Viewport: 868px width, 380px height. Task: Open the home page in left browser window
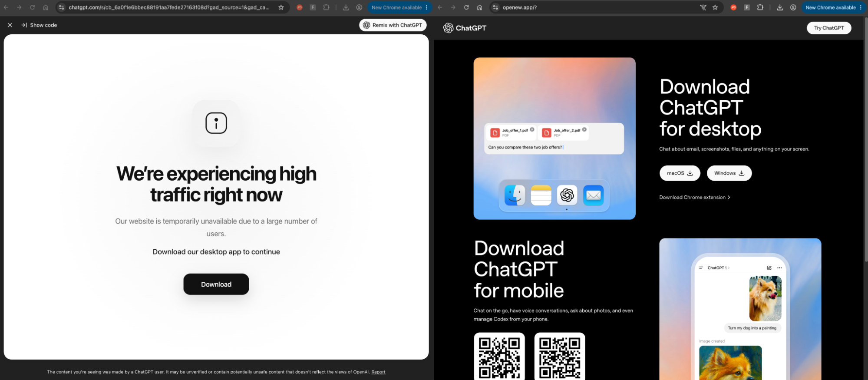click(x=46, y=7)
